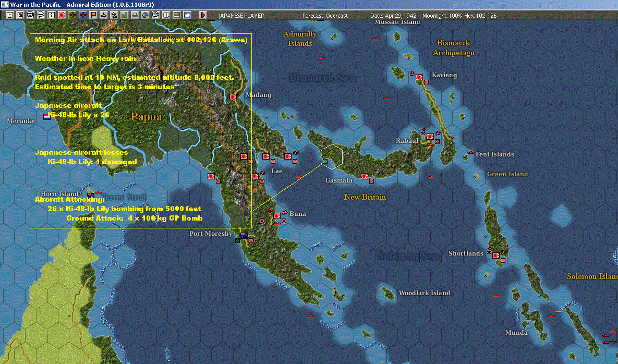Select the Japanese base flag at Kavieng

click(x=419, y=77)
